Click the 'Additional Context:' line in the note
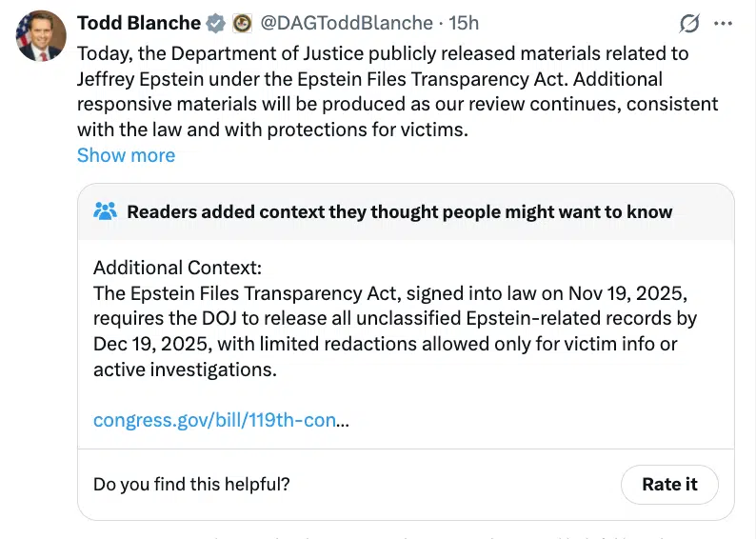The image size is (756, 539). (177, 268)
